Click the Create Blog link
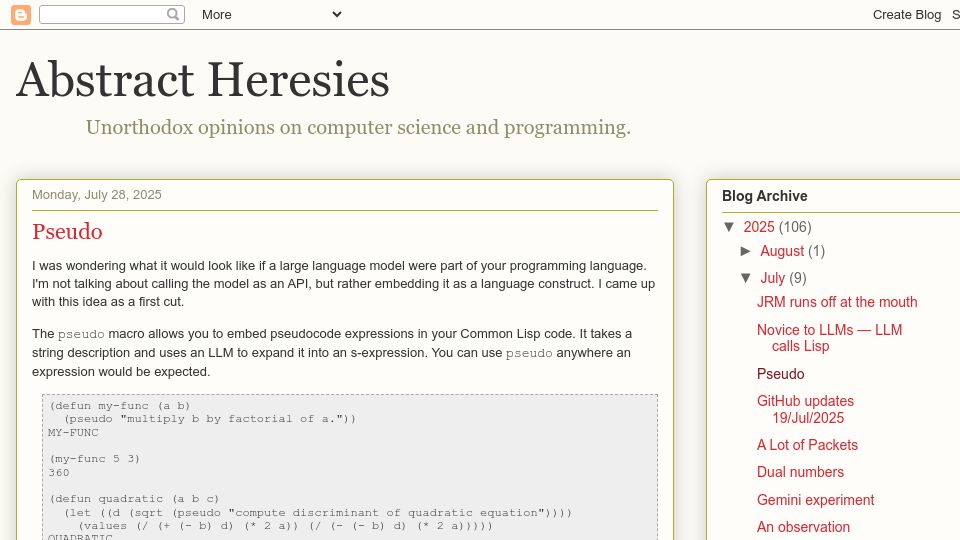This screenshot has width=960, height=540. [907, 15]
